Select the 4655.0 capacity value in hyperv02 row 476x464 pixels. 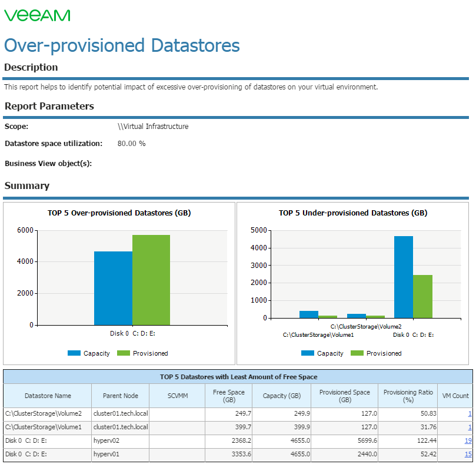pos(300,440)
